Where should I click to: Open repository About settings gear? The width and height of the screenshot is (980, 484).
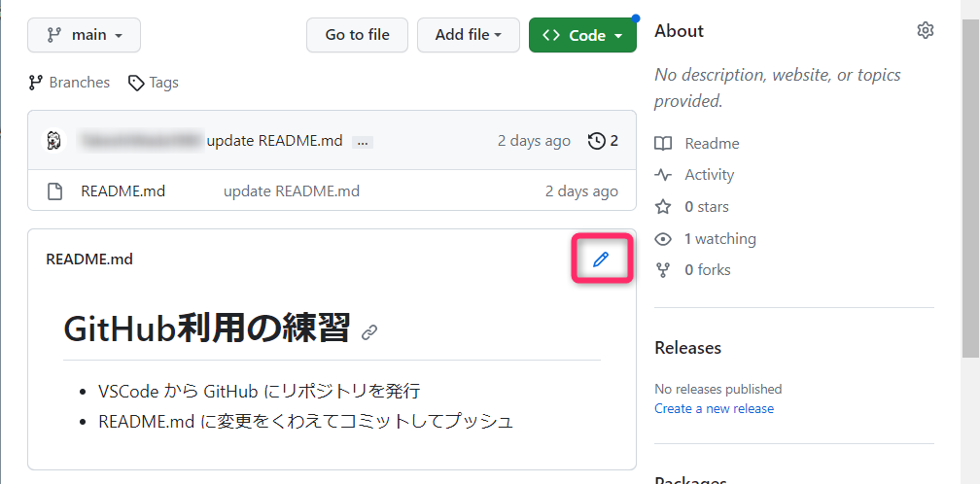point(925,31)
